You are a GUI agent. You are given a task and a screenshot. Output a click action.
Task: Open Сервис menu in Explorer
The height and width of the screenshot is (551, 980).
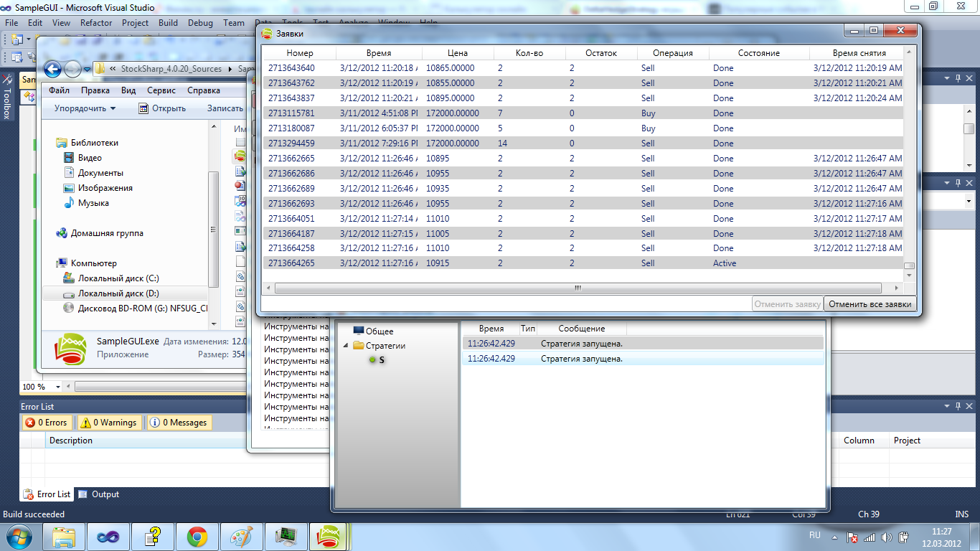[x=161, y=90]
